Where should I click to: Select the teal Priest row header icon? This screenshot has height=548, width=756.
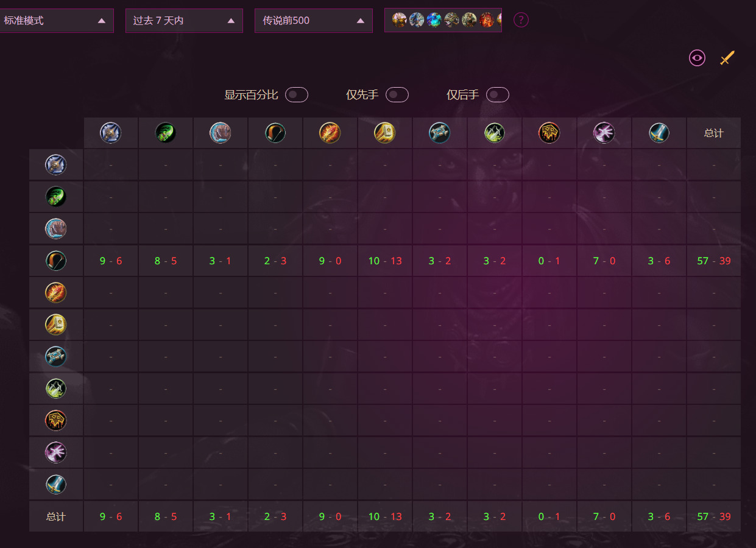pyautogui.click(x=56, y=356)
